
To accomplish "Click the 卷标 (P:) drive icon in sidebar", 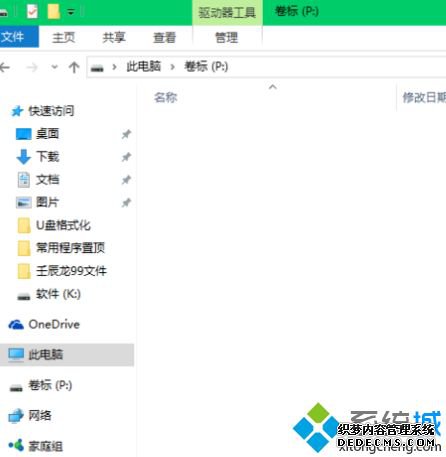I will click(x=16, y=388).
